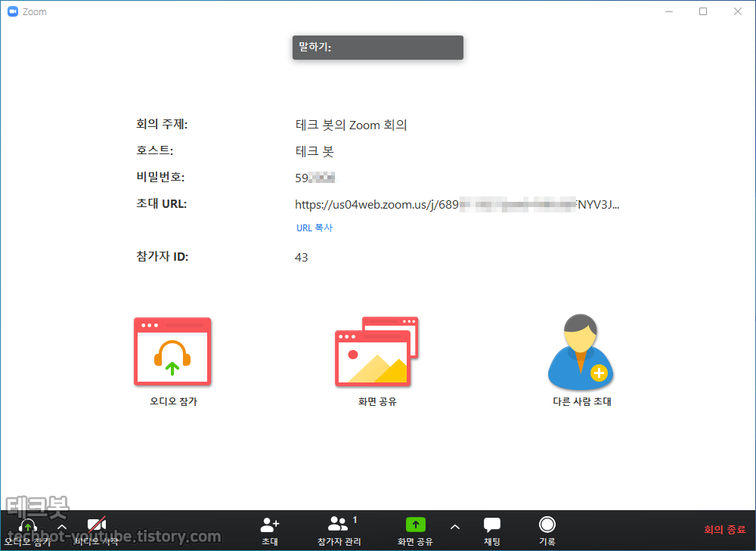Click the 호스트: field label
This screenshot has height=551, width=756.
155,150
